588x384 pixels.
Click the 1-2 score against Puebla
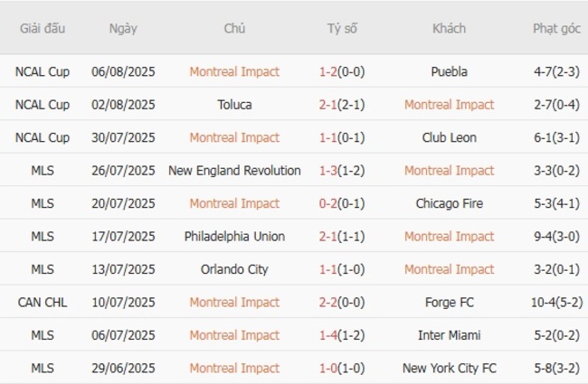[x=328, y=71]
